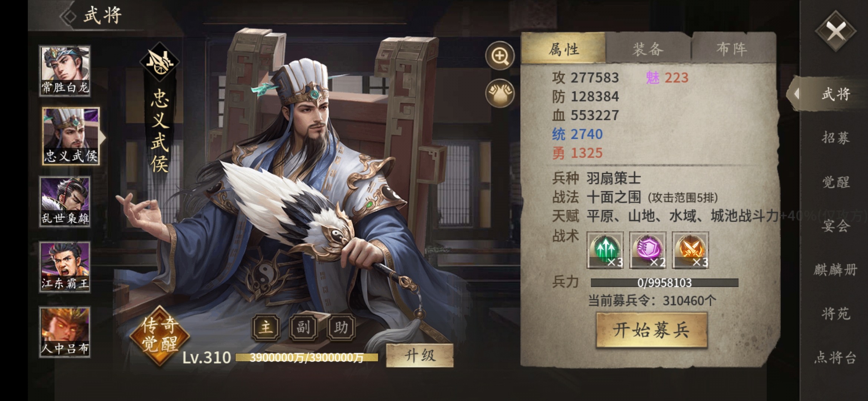The height and width of the screenshot is (401, 868).
Task: Zoom in with the magnifier icon
Action: pyautogui.click(x=500, y=56)
